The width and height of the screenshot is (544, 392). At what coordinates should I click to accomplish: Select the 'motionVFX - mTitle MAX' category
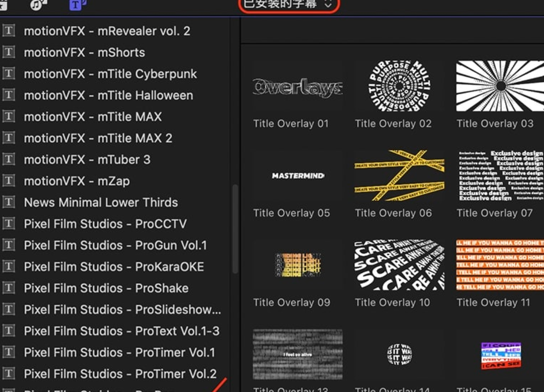click(x=93, y=117)
